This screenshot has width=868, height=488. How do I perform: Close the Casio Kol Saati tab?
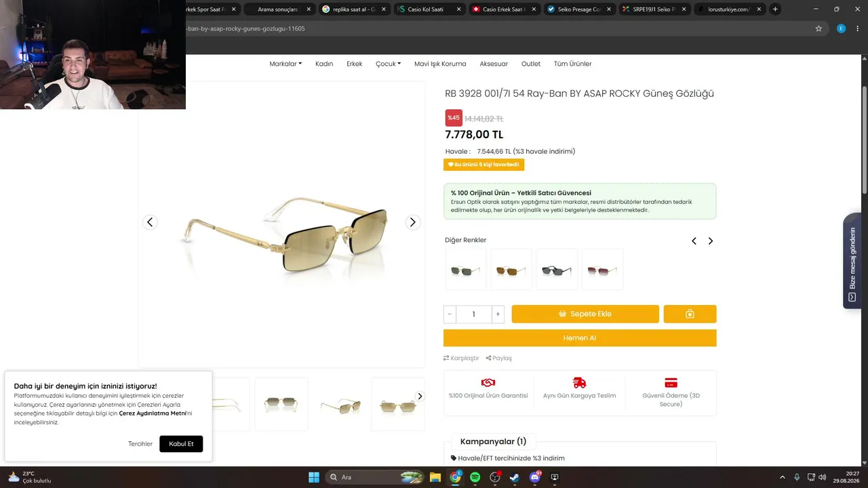pyautogui.click(x=459, y=9)
